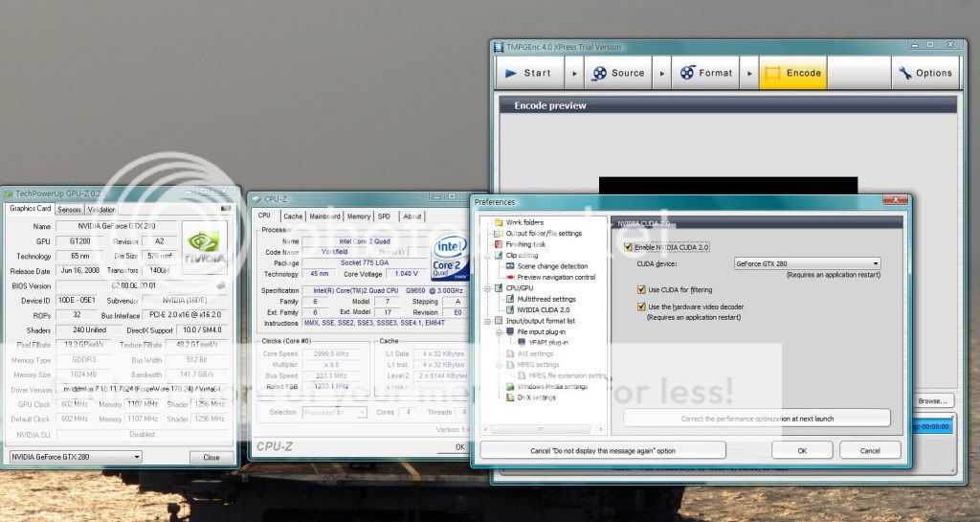The image size is (980, 522).
Task: Open CPU-Z Processor selection dropdown
Action: tap(334, 413)
